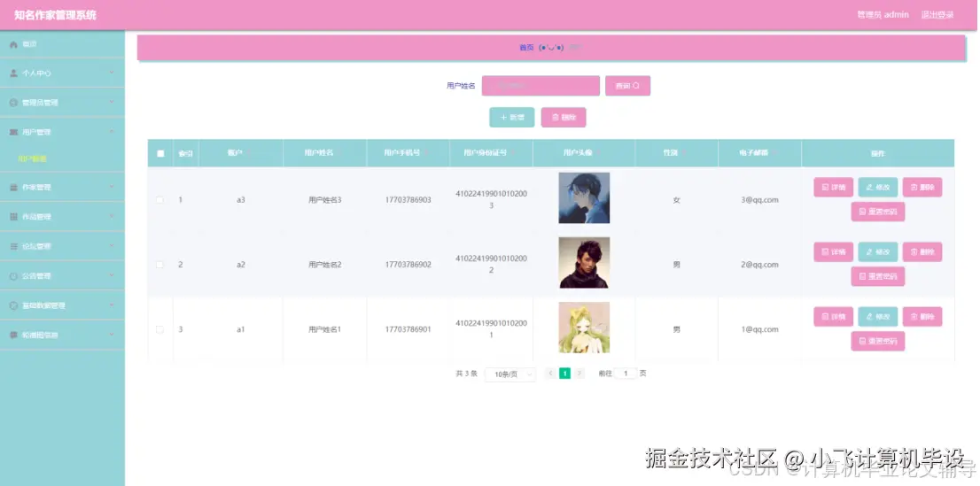980x486 pixels.
Task: Click the phone cell 17703786902
Action: [x=408, y=265]
